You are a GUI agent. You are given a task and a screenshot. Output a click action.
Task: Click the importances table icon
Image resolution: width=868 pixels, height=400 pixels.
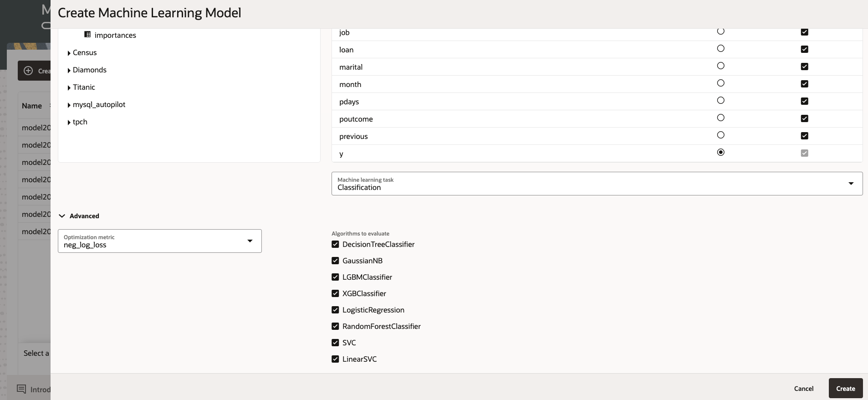coord(87,35)
